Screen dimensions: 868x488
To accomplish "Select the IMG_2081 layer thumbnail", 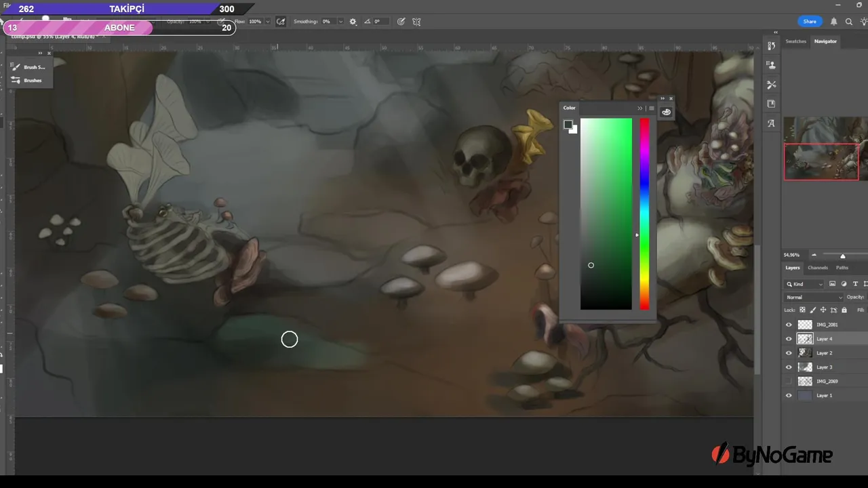I will [x=805, y=325].
